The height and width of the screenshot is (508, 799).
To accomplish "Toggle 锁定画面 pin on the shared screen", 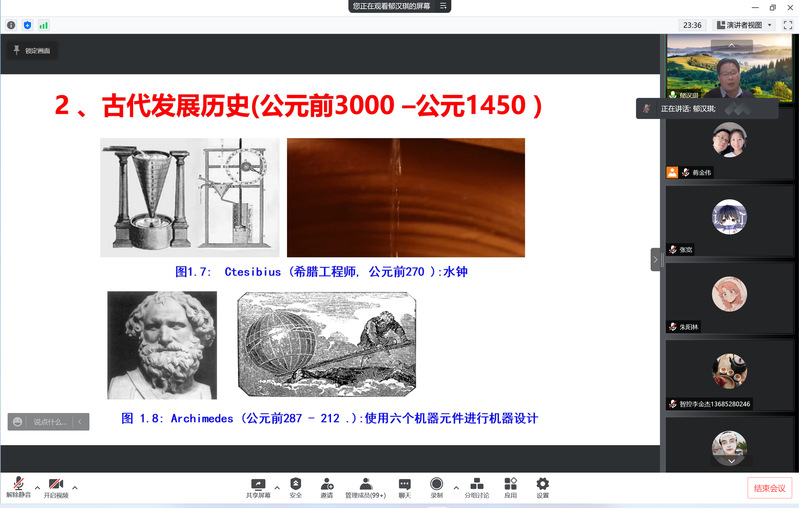I will 32,50.
